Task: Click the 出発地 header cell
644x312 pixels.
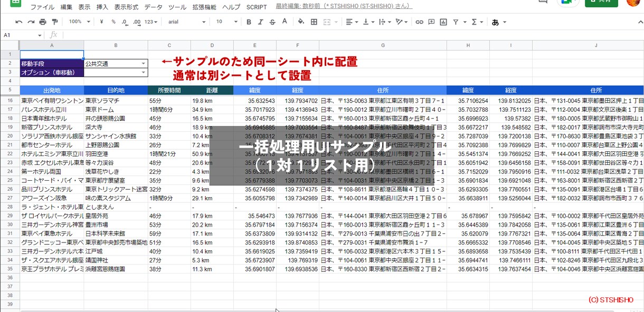Action: [52, 90]
